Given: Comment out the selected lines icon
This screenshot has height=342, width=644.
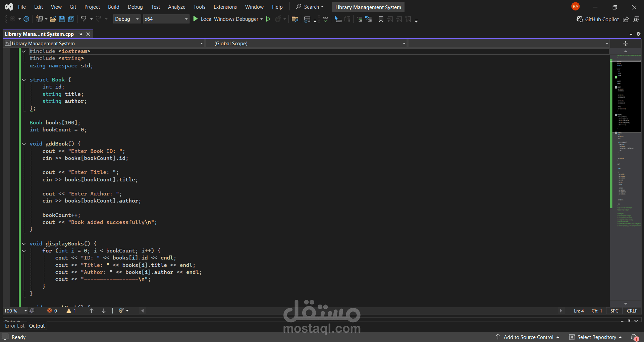Looking at the screenshot, I should pyautogui.click(x=360, y=19).
